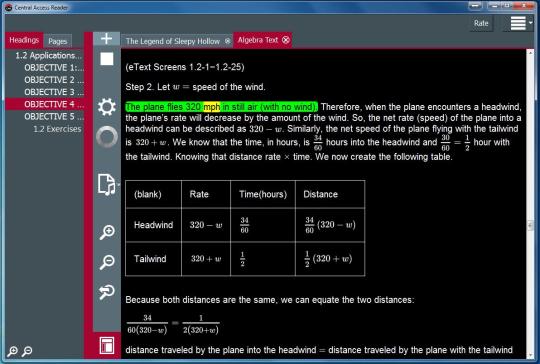The height and width of the screenshot is (364, 540).
Task: Click the '(eText Screens 1.2-1–1.2-25)' line
Action: 185,67
